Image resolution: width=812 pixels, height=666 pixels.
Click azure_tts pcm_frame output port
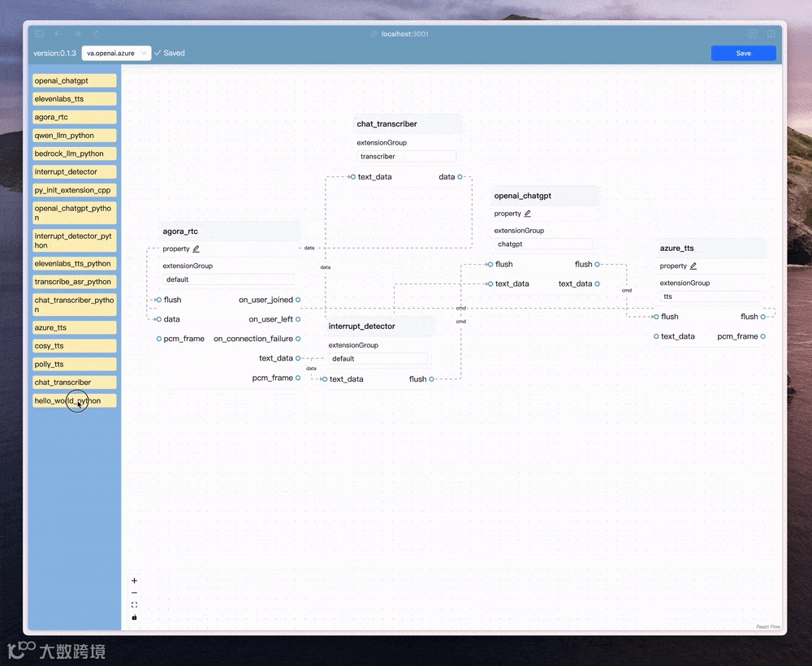pyautogui.click(x=762, y=336)
